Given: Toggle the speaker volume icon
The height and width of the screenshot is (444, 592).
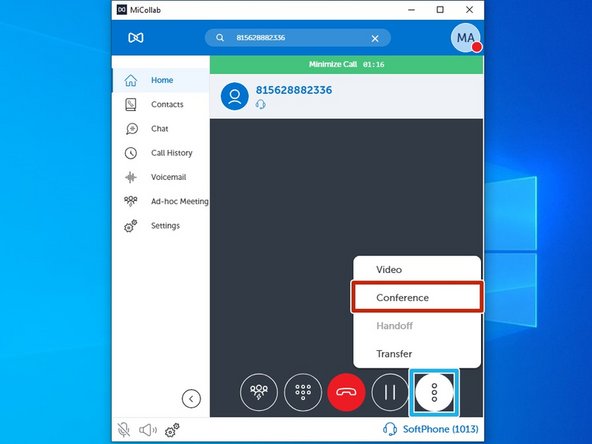Looking at the screenshot, I should coord(148,430).
